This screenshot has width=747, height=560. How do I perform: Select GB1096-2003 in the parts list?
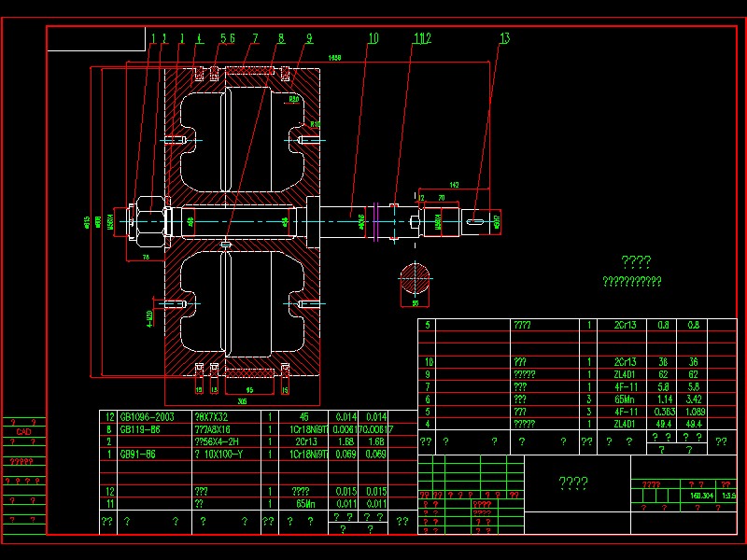147,417
